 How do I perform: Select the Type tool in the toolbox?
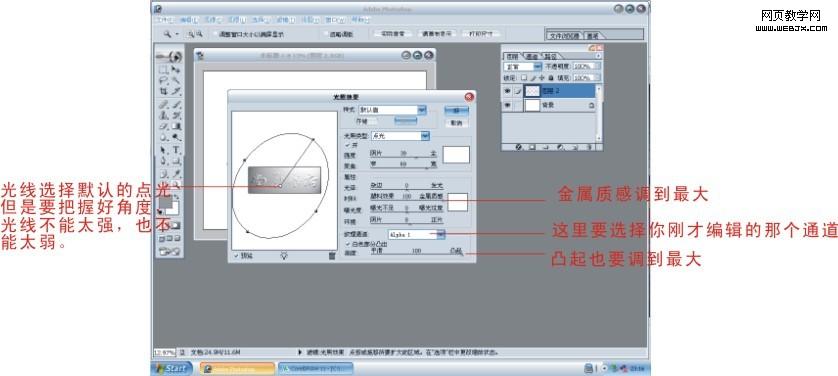(x=176, y=150)
